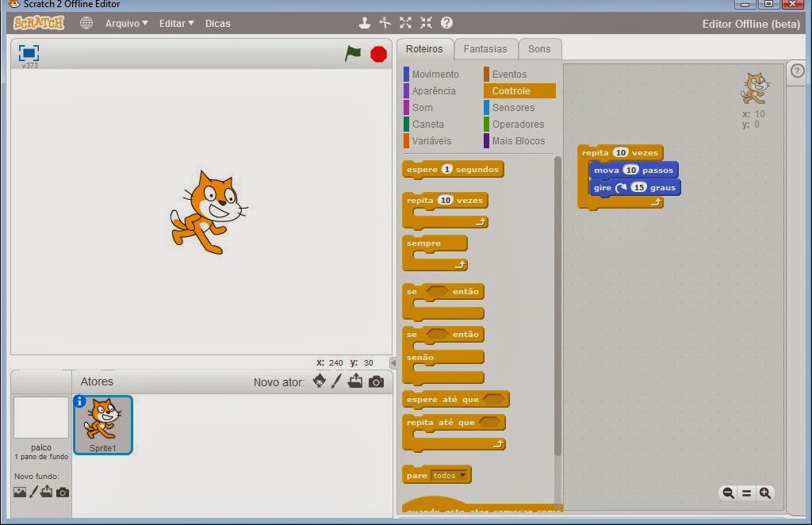The height and width of the screenshot is (525, 812).
Task: Paint a new sprite
Action: coord(336,381)
